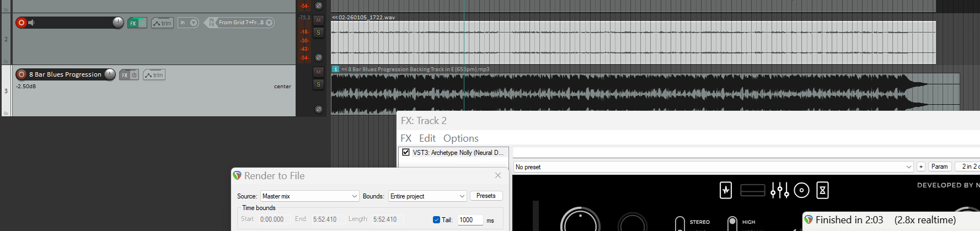
Task: Open trim envelope button on track 2
Action: click(163, 23)
